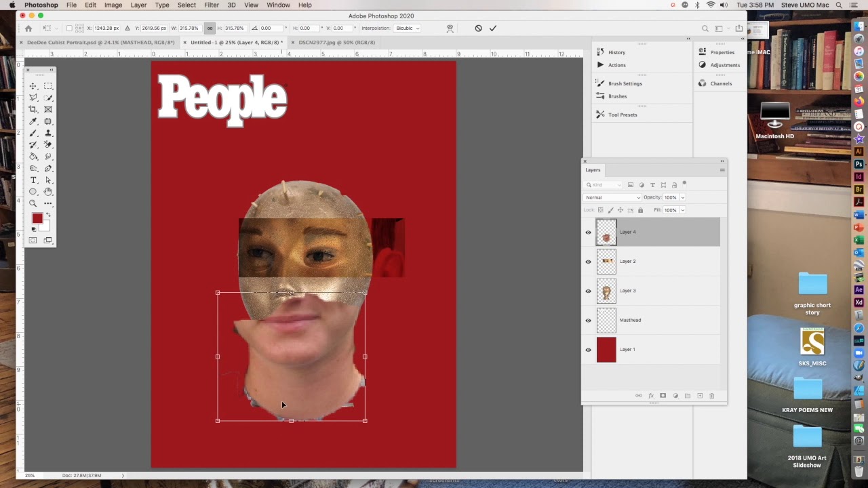Switch to DeeDee Cubist Portrait.psd tab
Image resolution: width=868 pixels, height=488 pixels.
(100, 42)
